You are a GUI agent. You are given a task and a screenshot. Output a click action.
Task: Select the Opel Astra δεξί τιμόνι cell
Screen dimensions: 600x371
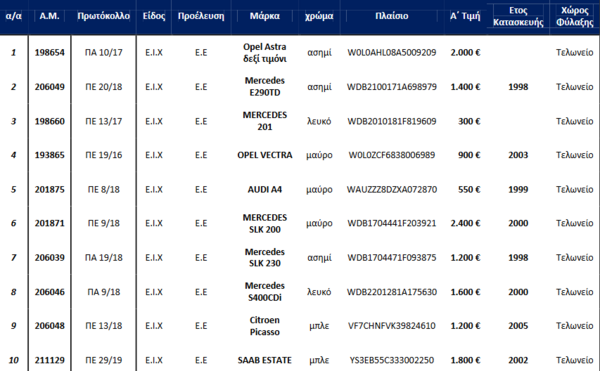coord(264,53)
